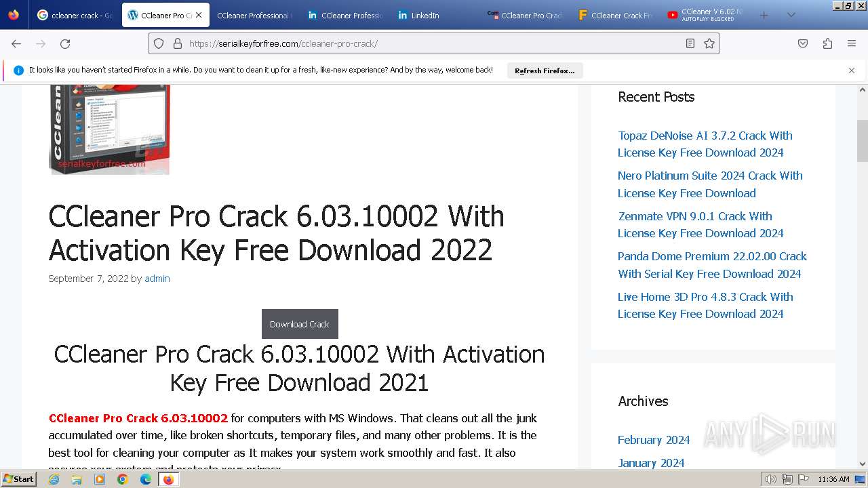Open a new tab with plus icon
This screenshot has height=488, width=868.
[x=764, y=15]
